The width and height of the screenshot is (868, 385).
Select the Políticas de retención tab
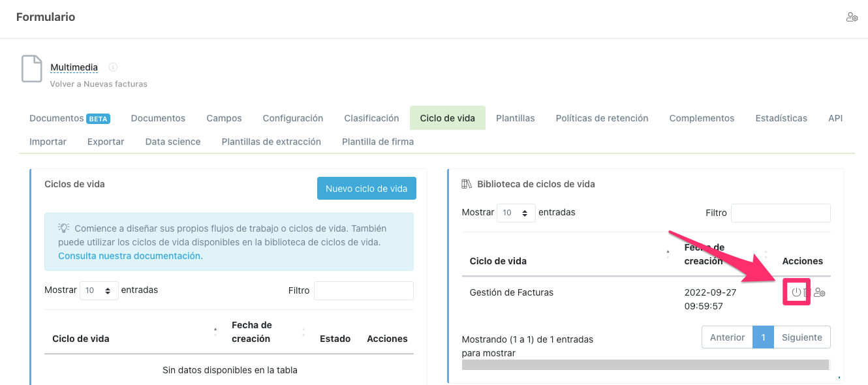click(x=602, y=118)
